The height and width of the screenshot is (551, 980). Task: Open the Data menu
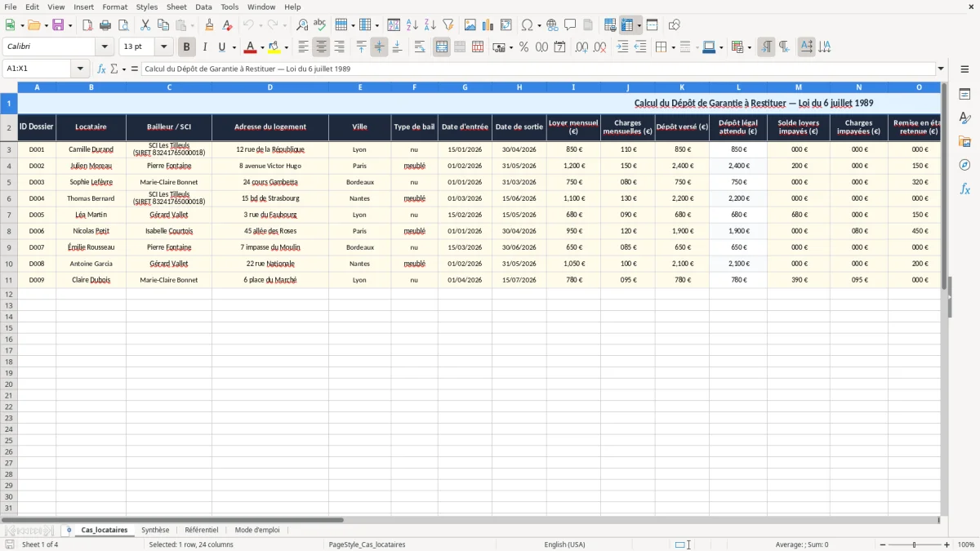203,7
